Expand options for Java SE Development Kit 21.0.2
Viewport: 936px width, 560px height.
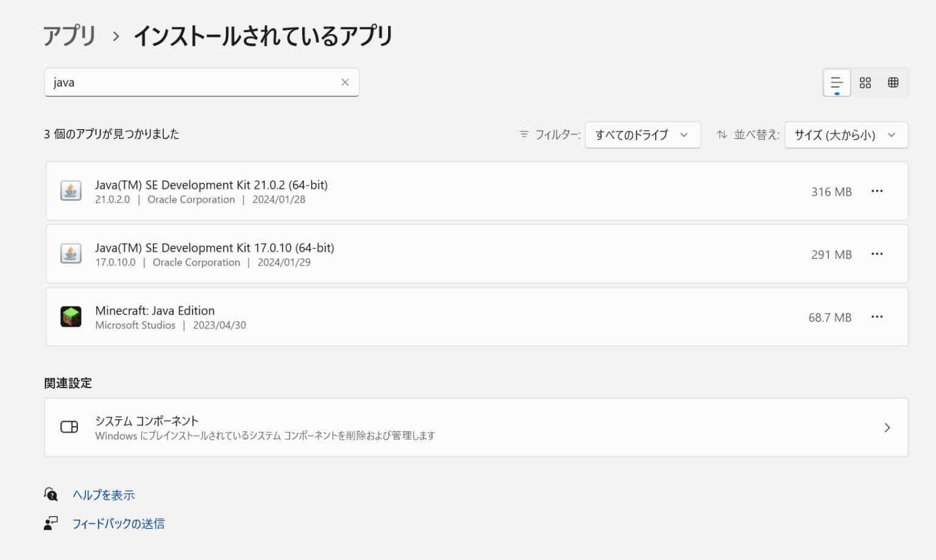click(877, 191)
